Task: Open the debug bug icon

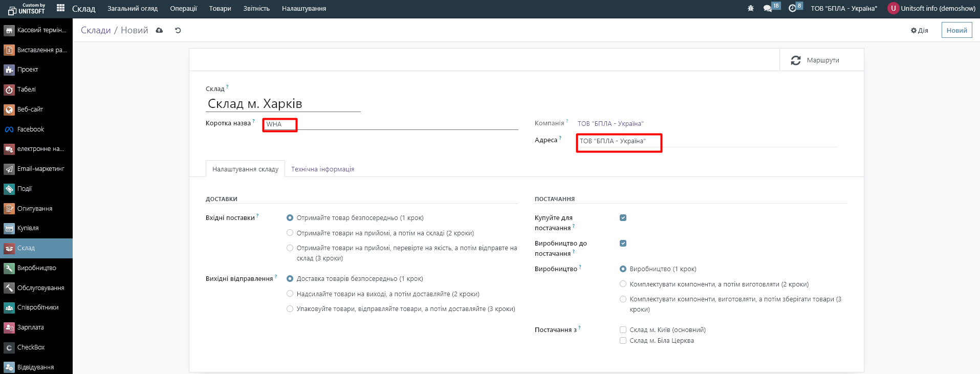Action: tap(751, 9)
